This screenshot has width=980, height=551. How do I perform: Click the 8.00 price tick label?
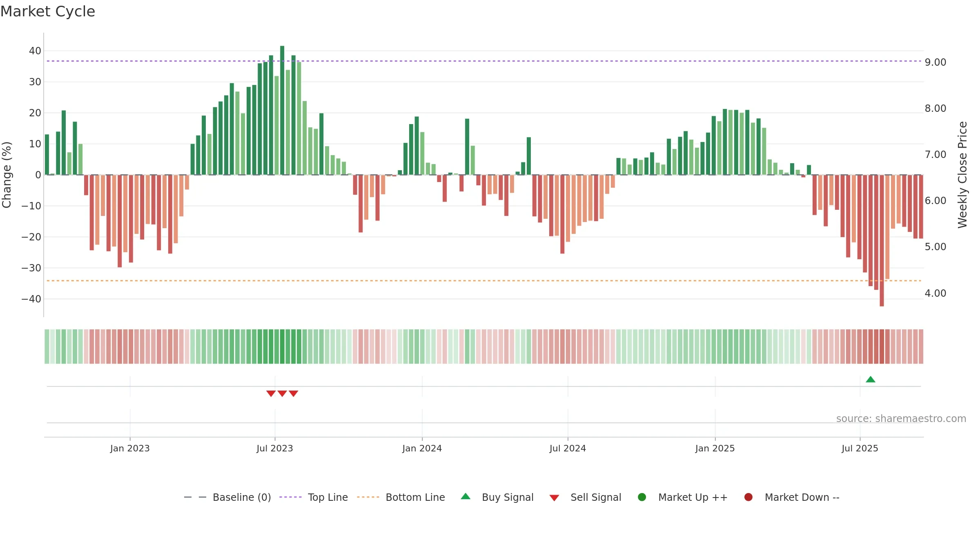coord(935,109)
